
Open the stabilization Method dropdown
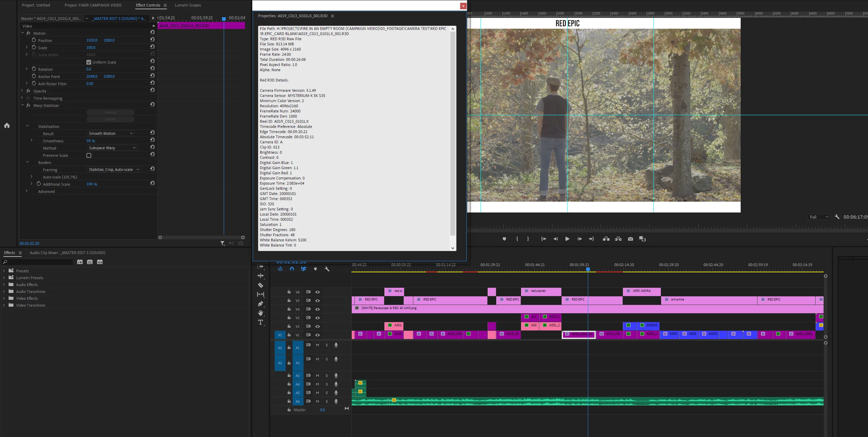[112, 148]
